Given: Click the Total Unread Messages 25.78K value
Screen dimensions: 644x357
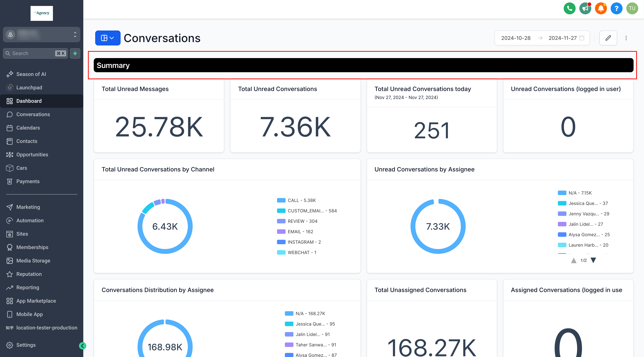Looking at the screenshot, I should click(159, 127).
